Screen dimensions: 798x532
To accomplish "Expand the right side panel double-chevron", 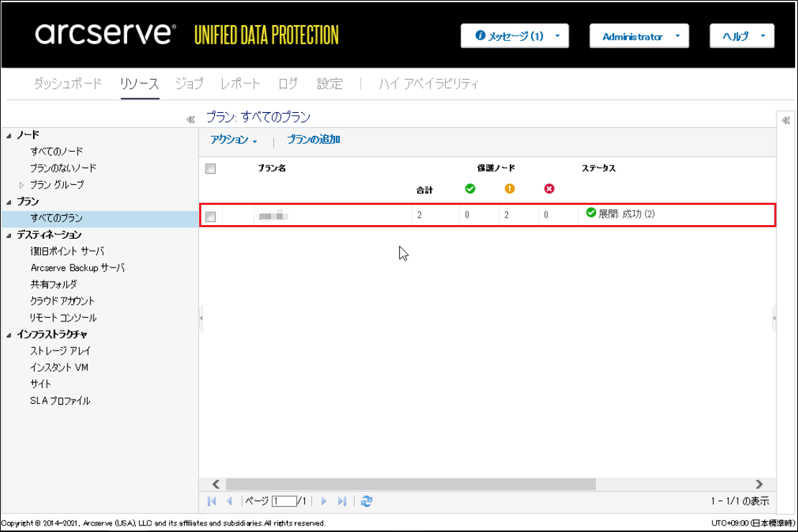I will tap(786, 120).
